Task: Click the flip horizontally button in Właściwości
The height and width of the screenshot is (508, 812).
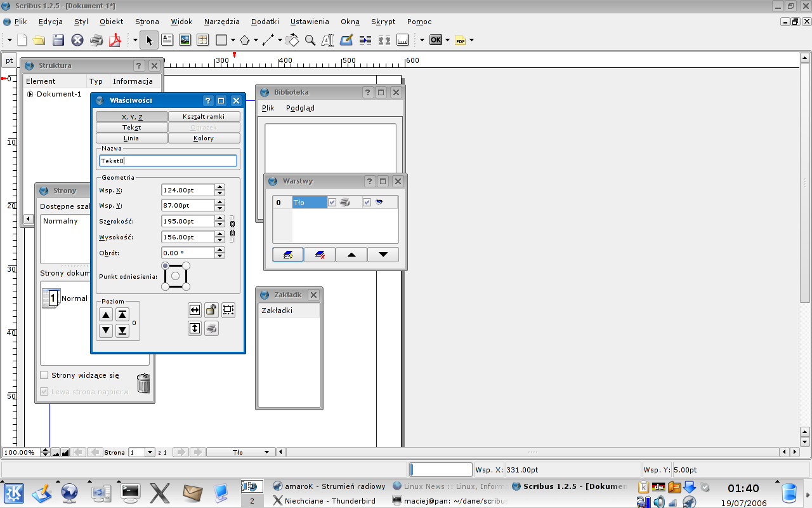Action: (195, 310)
